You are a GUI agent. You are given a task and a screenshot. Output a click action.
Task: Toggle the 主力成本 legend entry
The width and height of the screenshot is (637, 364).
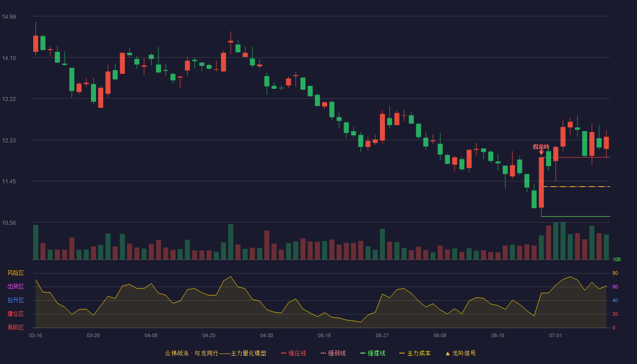(x=415, y=353)
